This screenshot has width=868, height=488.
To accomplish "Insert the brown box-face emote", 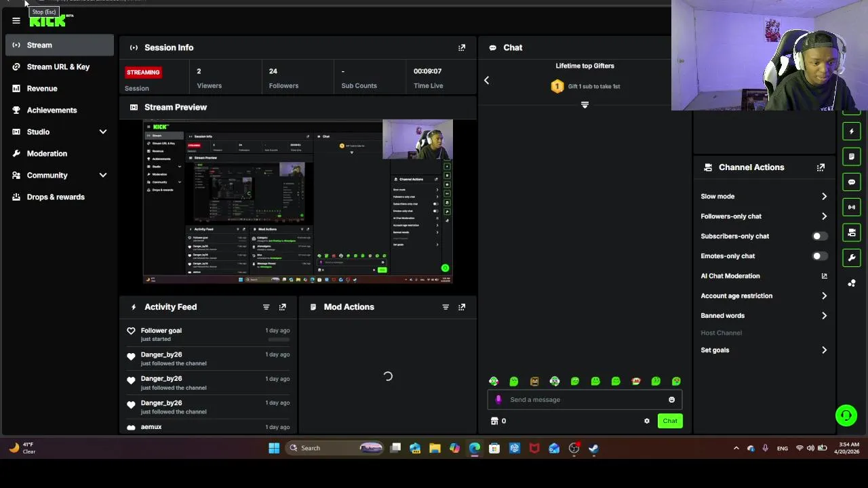I will coord(534,382).
